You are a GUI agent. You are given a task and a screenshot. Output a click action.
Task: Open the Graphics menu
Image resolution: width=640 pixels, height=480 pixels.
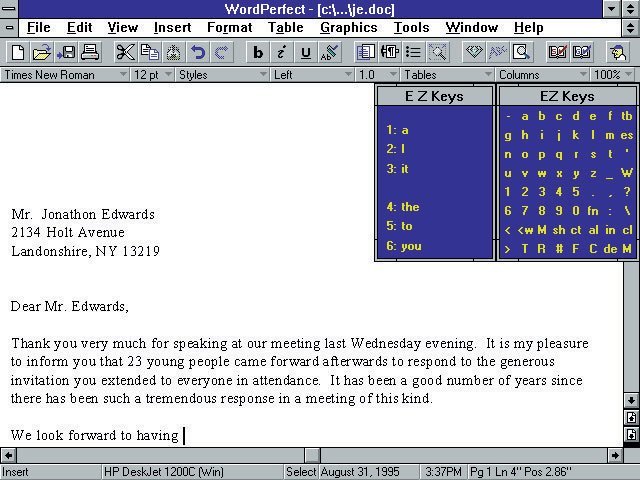coord(349,27)
